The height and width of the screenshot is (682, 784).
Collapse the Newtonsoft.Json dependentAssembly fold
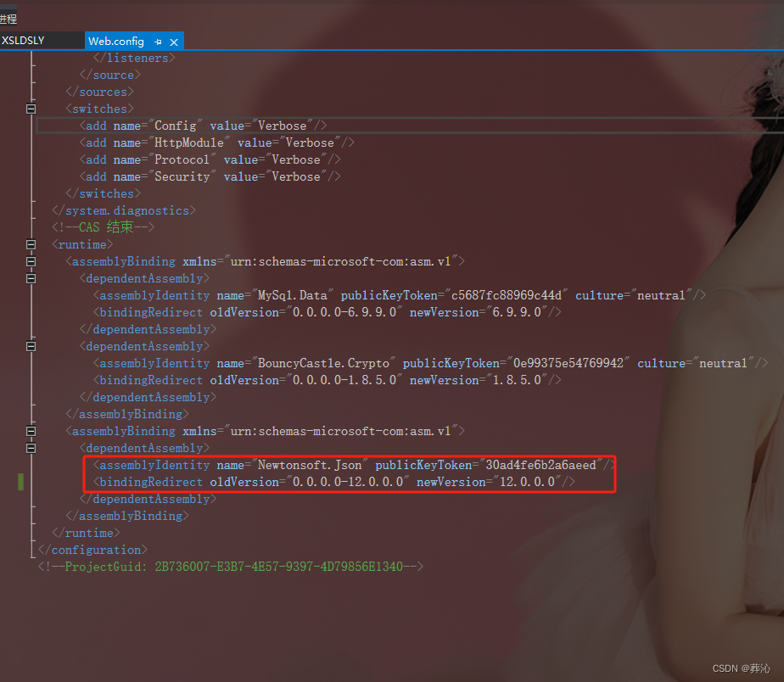coord(31,447)
